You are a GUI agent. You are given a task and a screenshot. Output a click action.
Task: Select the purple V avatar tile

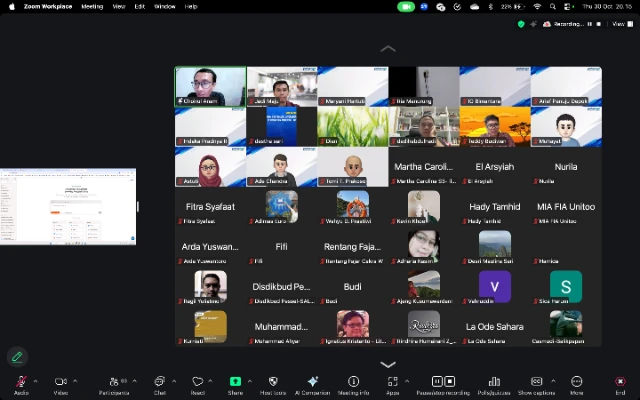click(x=495, y=287)
